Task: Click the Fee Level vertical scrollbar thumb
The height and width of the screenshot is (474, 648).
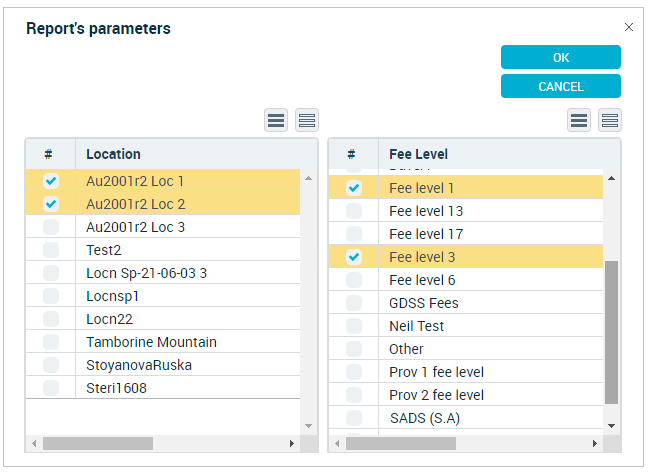Action: [612, 332]
